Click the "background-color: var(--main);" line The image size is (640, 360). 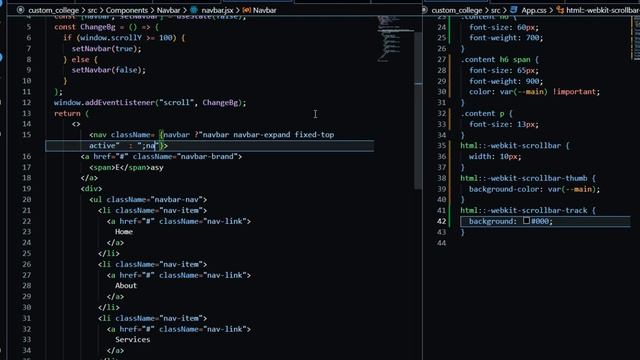pos(535,189)
